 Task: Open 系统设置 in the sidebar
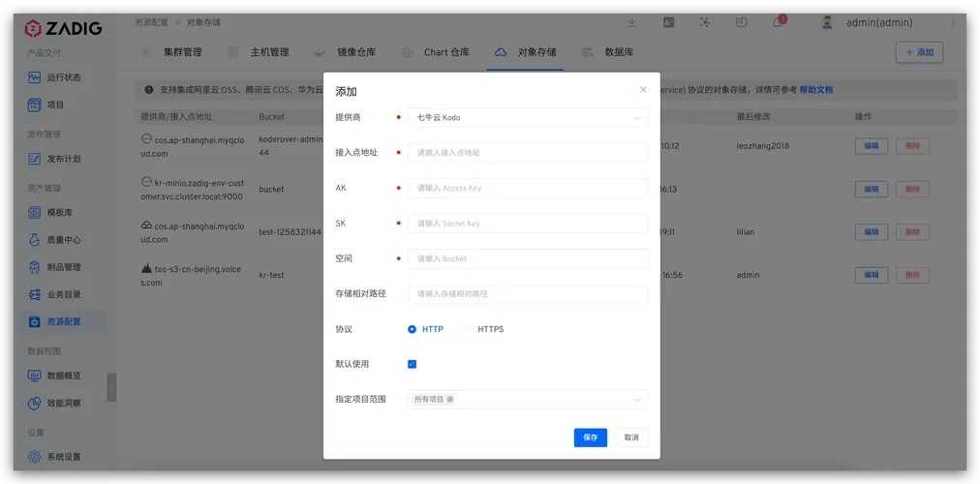click(x=55, y=457)
